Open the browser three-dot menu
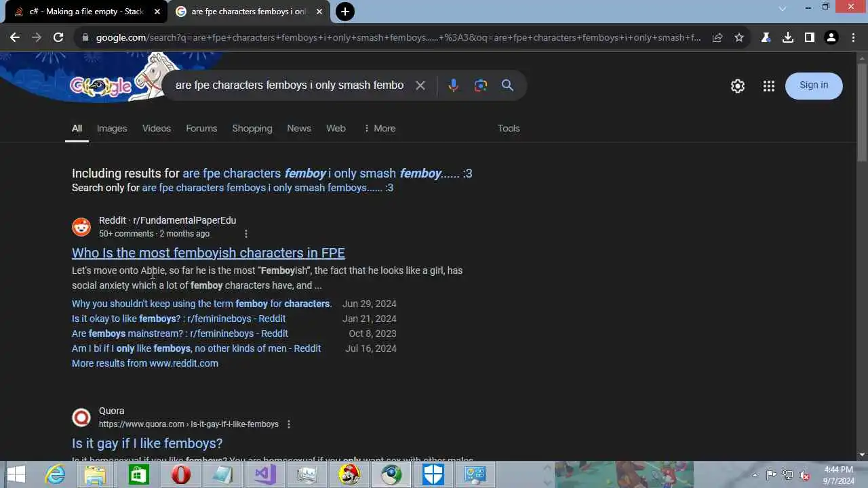 (x=854, y=38)
